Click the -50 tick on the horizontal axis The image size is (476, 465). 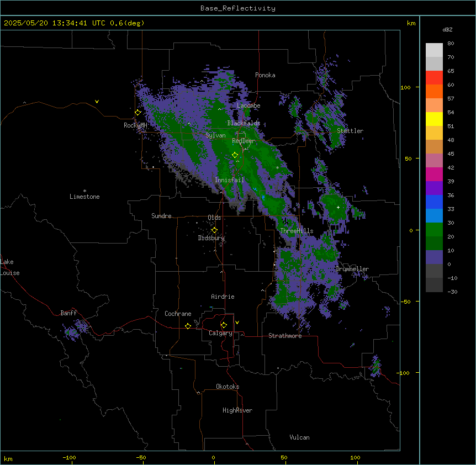tap(141, 457)
